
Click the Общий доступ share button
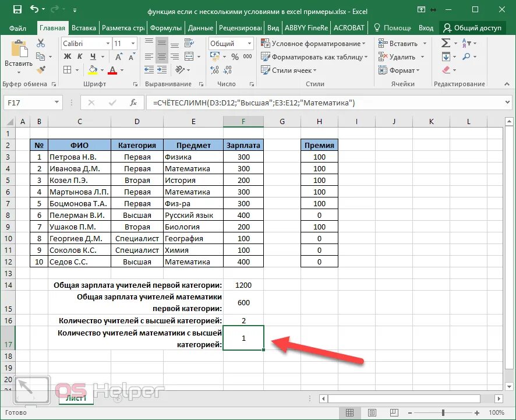[472, 28]
